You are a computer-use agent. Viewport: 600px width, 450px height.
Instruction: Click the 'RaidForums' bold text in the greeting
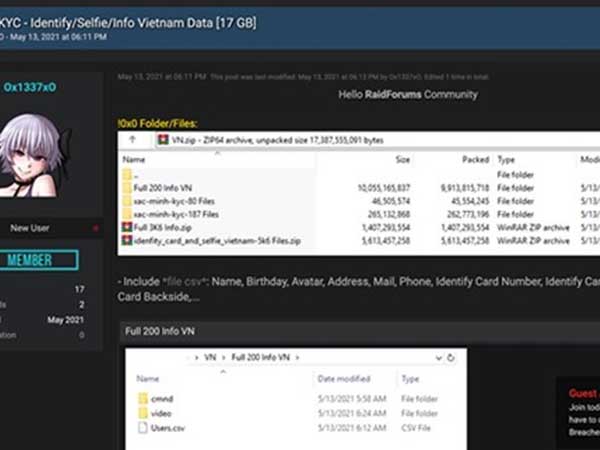coord(393,95)
